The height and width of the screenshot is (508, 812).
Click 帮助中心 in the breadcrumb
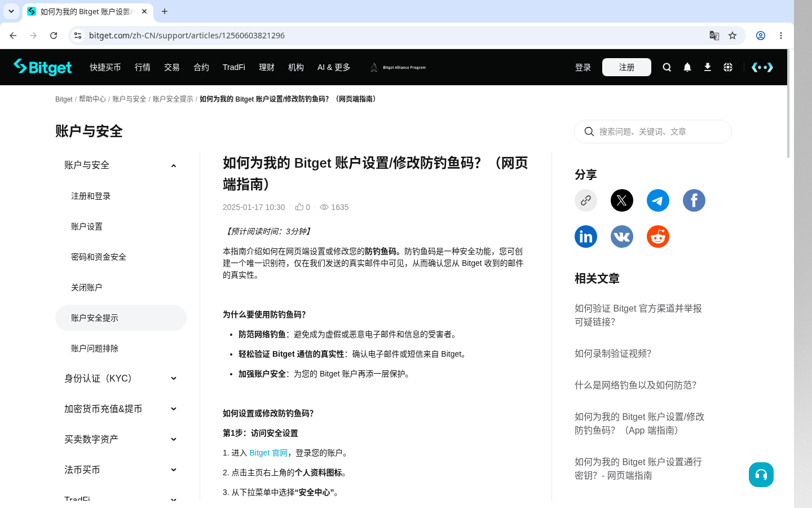[92, 99]
